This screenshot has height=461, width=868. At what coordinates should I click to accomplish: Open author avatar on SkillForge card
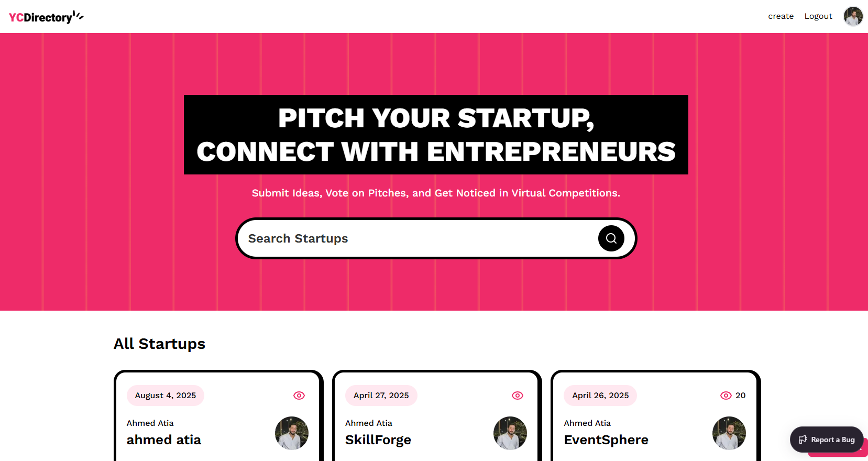pyautogui.click(x=510, y=433)
